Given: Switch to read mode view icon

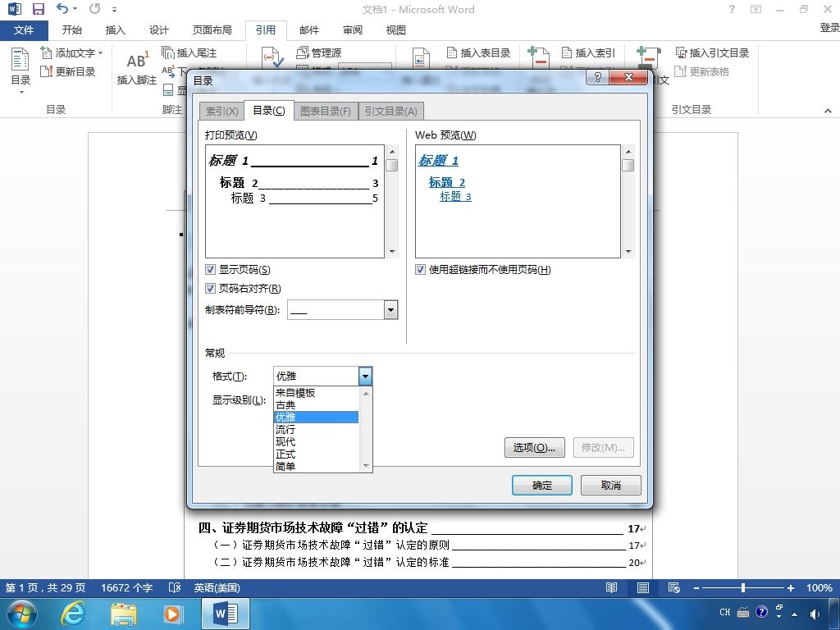Looking at the screenshot, I should (x=611, y=587).
